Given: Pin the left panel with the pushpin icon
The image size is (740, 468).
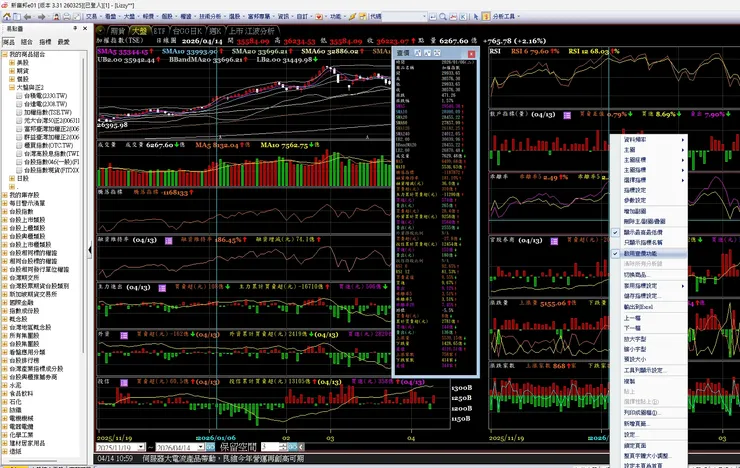Looking at the screenshot, I should click(75, 28).
